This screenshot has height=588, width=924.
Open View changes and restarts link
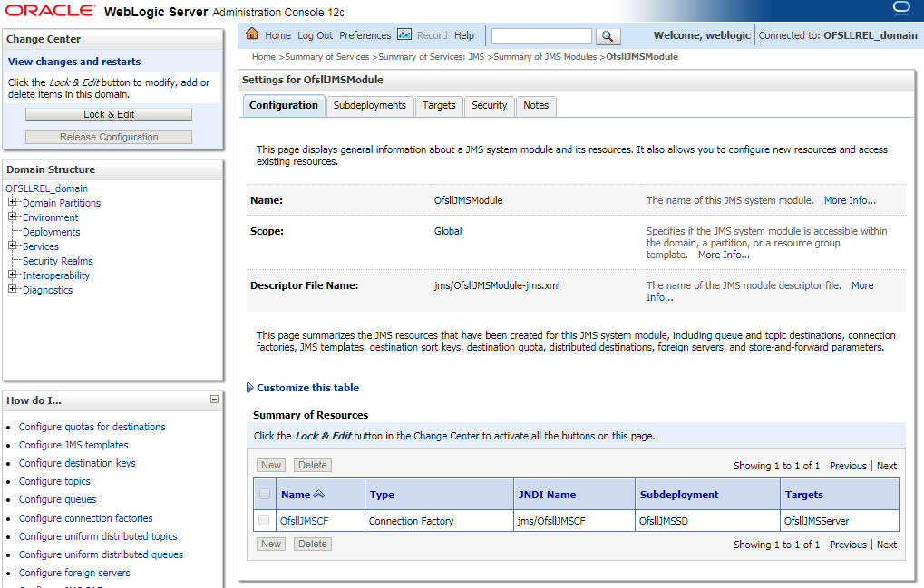tap(74, 62)
